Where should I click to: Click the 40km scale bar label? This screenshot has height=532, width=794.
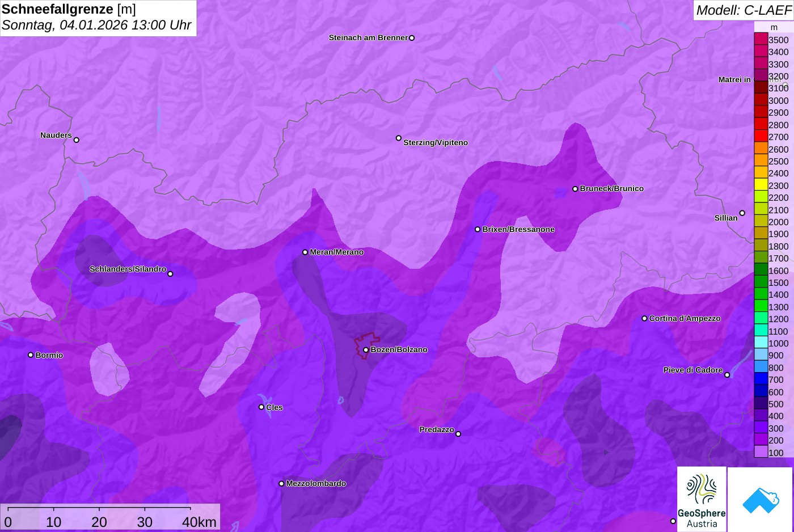click(x=199, y=522)
